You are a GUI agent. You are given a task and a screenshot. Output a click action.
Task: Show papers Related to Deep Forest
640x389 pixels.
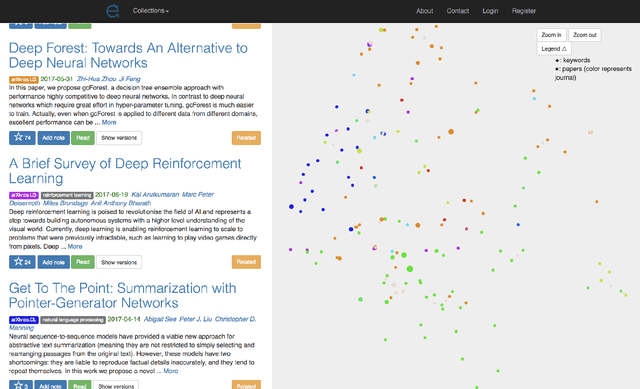pyautogui.click(x=246, y=138)
